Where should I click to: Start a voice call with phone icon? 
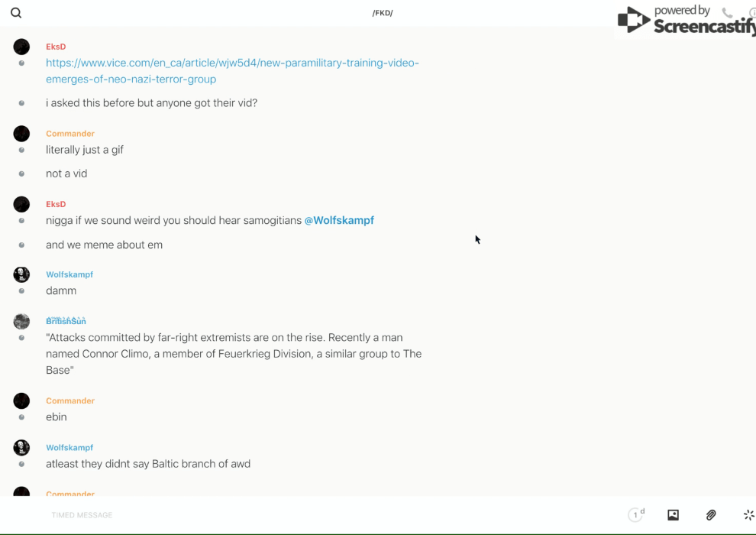coord(727,13)
